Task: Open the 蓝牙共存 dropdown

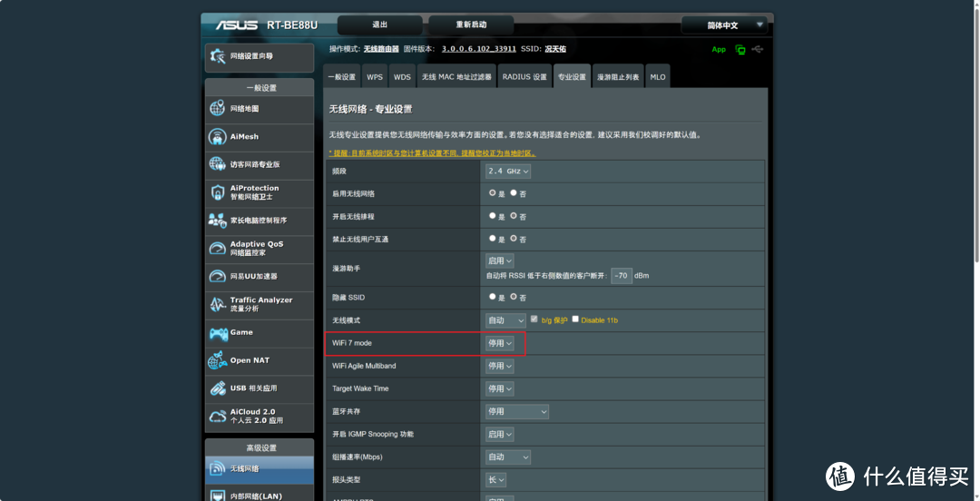Action: click(517, 411)
